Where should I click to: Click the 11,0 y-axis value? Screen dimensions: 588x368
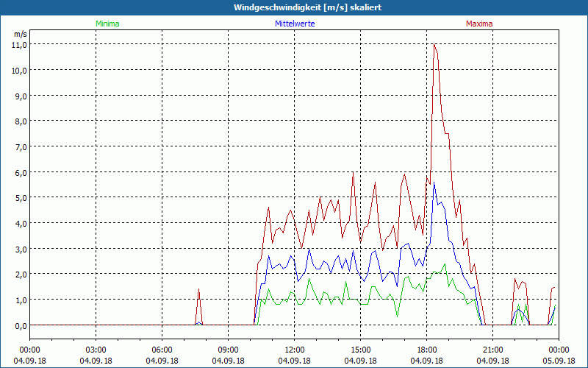click(21, 45)
